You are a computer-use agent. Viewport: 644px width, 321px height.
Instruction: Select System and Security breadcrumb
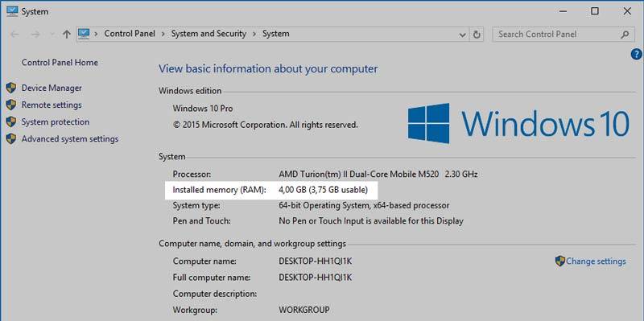pos(208,34)
